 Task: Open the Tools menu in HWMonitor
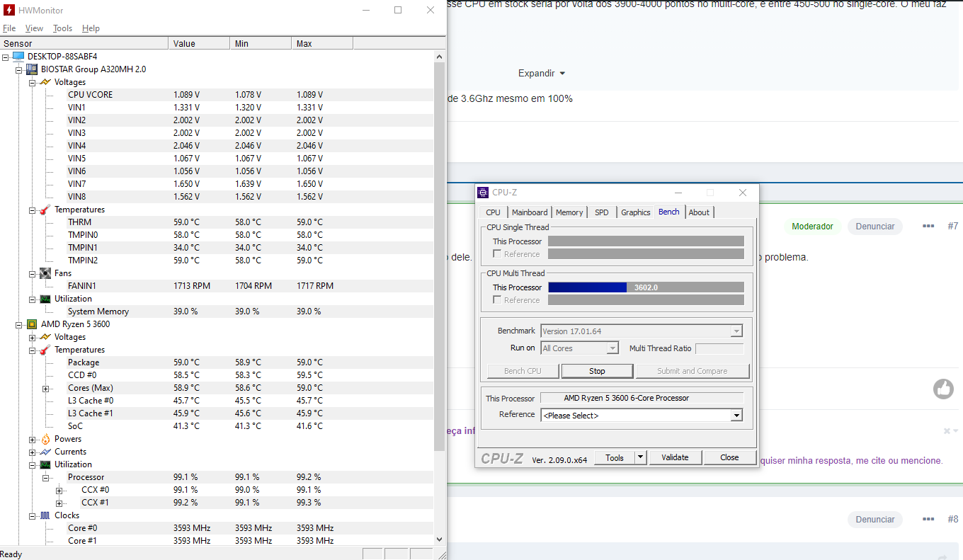(62, 28)
